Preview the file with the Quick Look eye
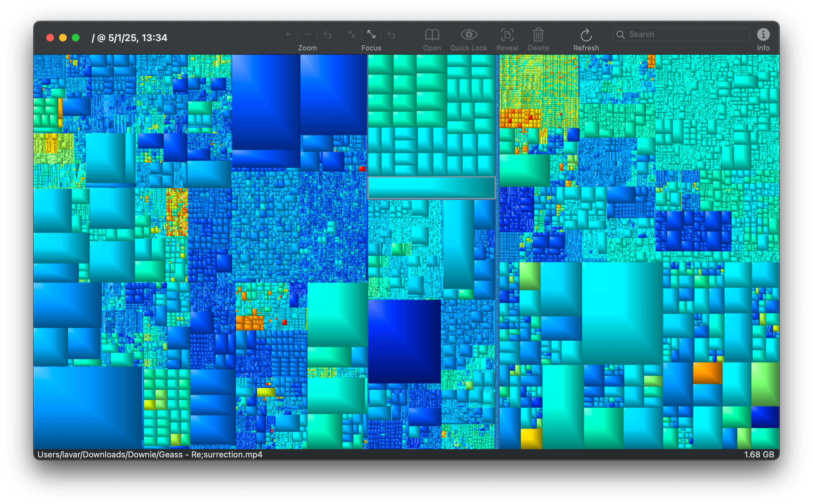 (x=468, y=35)
